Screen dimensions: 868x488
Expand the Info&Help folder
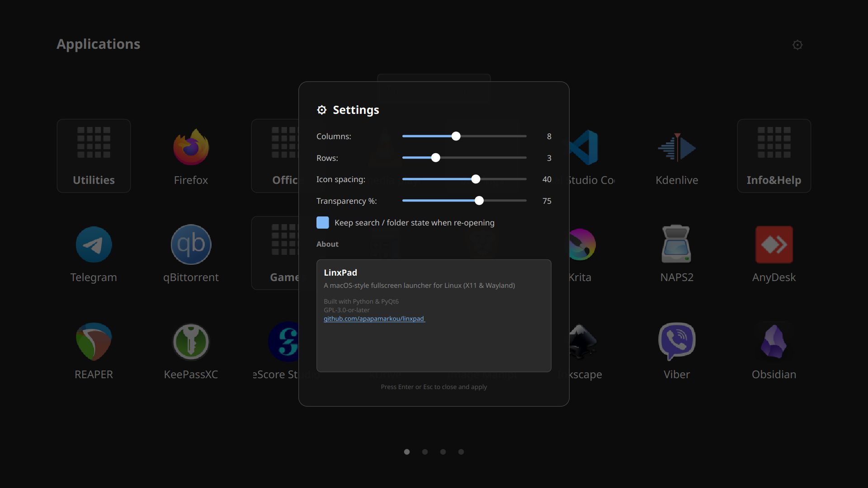tap(774, 156)
